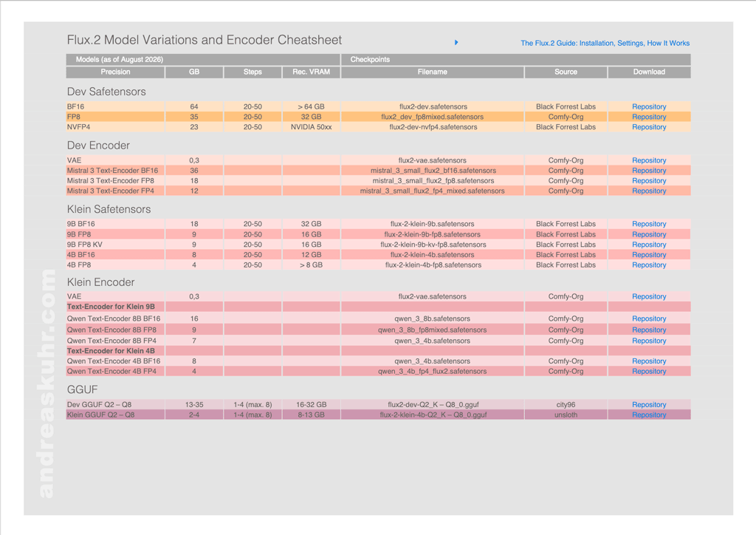Open Repository link for NVFP4 row
Viewport: 756px width, 535px height.
[649, 127]
